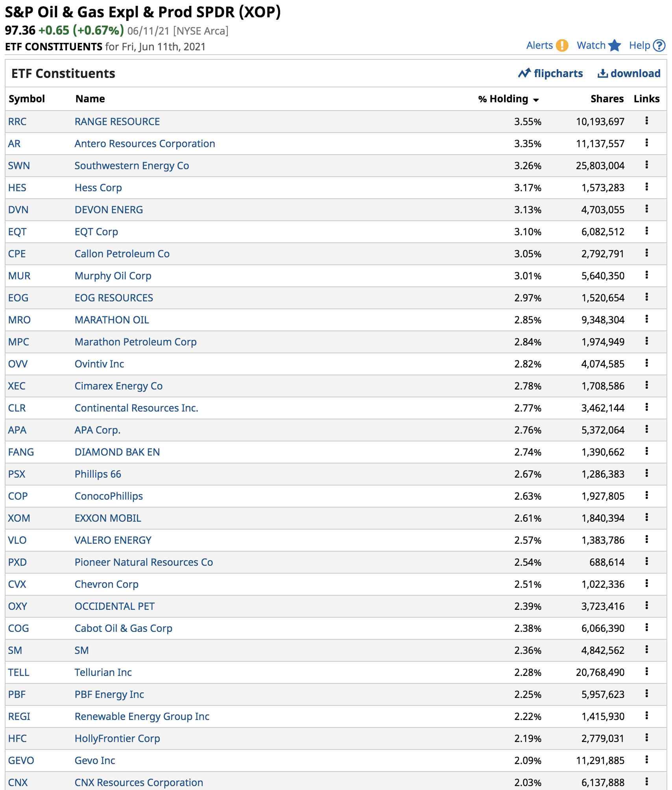This screenshot has width=672, height=790.
Task: Open the flipcharts link
Action: [558, 74]
